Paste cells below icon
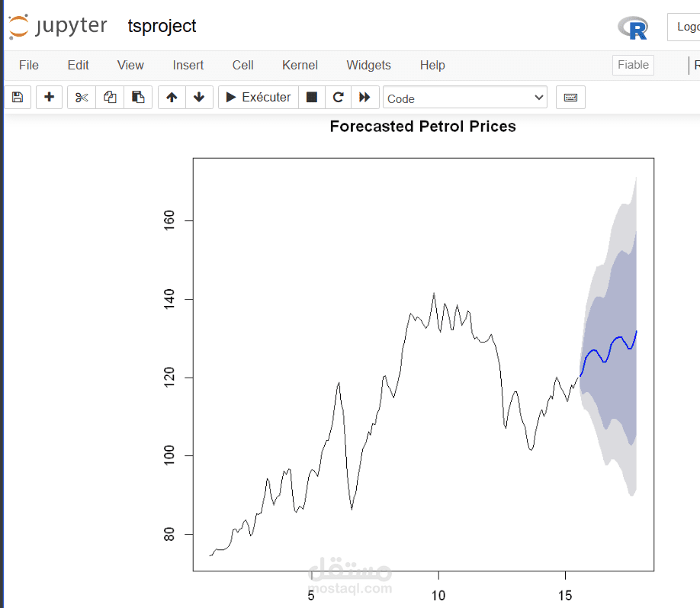 [138, 98]
